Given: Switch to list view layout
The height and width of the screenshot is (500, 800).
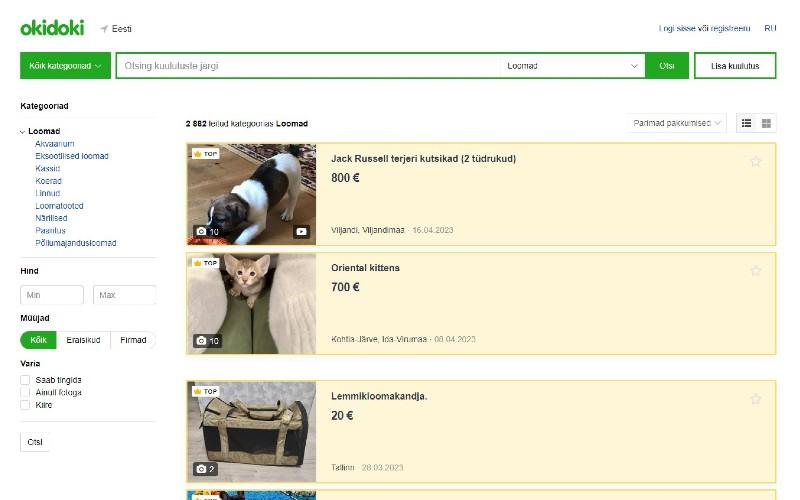Looking at the screenshot, I should (x=746, y=123).
